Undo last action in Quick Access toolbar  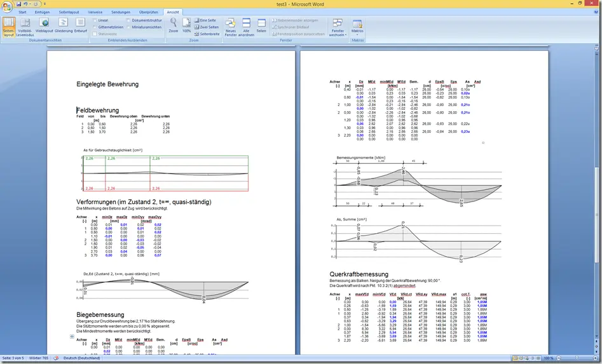(x=25, y=4)
